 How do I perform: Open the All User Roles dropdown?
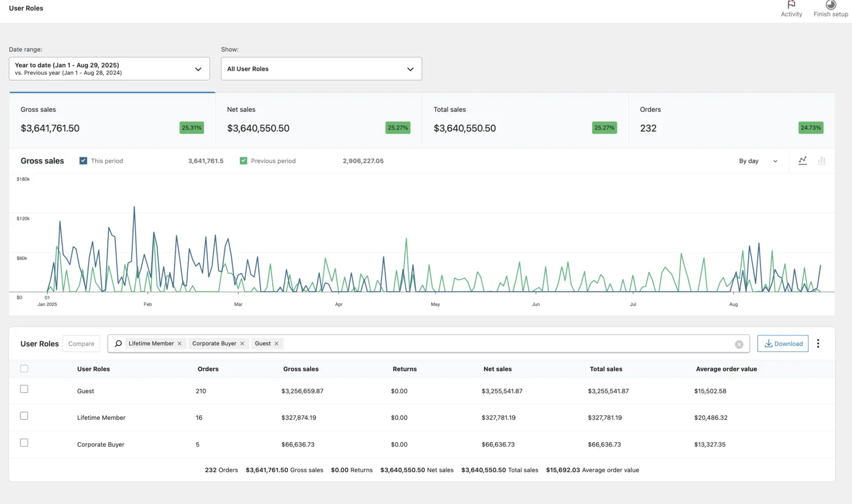point(321,69)
